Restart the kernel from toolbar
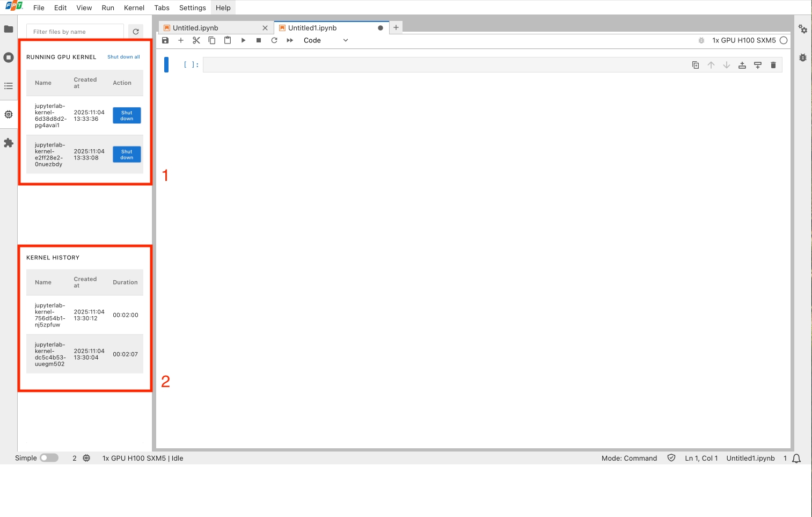Viewport: 812px width, 517px height. coord(274,40)
